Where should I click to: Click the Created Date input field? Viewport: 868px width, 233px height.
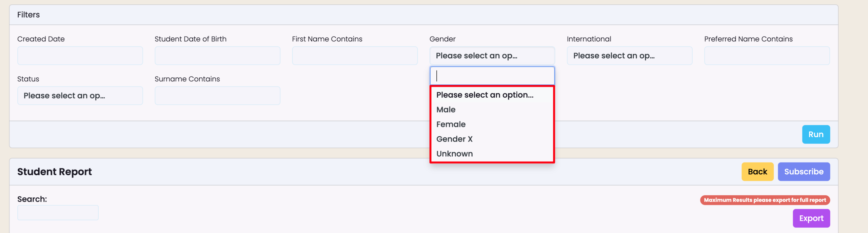(x=80, y=56)
